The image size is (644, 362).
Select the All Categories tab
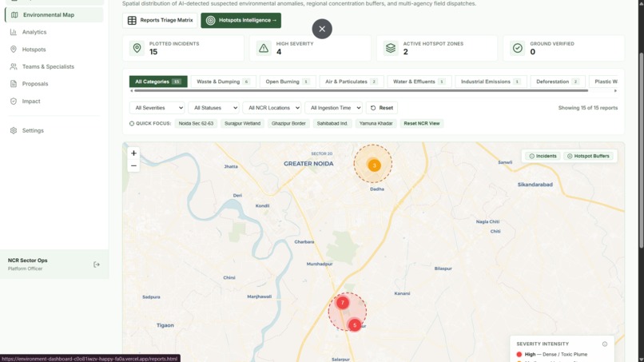(x=158, y=82)
